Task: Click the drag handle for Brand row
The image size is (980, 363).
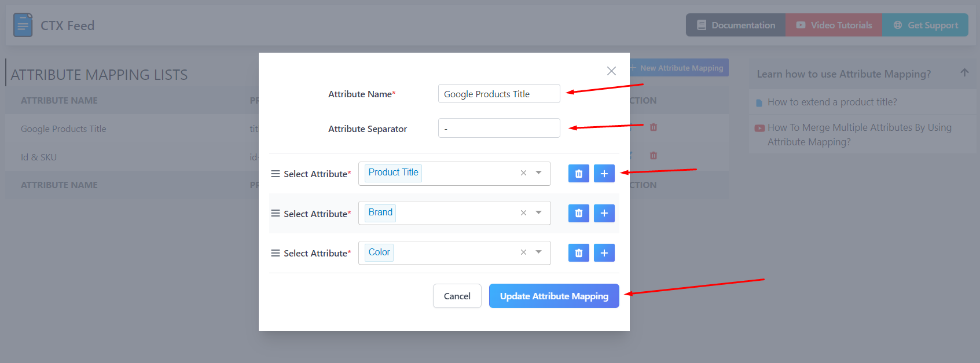Action: (x=276, y=214)
